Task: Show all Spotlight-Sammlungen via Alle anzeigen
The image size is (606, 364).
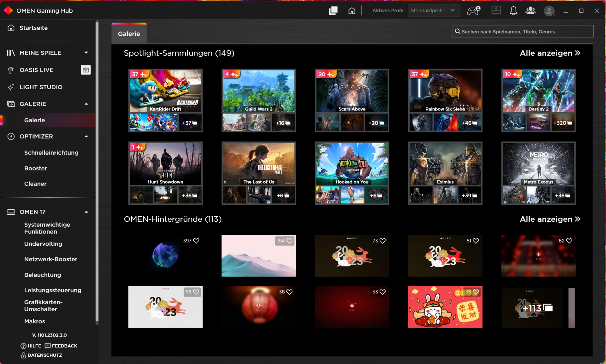Action: tap(550, 53)
